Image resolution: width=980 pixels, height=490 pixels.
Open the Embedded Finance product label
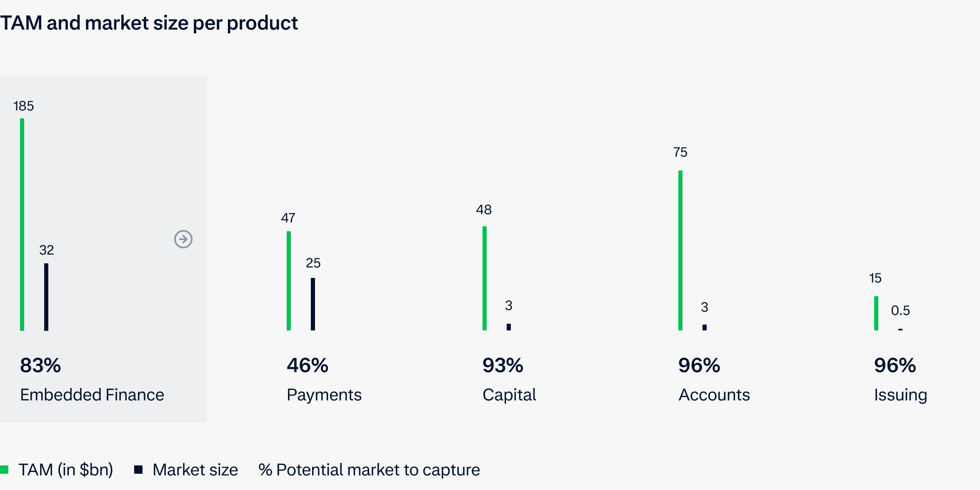pyautogui.click(x=92, y=395)
